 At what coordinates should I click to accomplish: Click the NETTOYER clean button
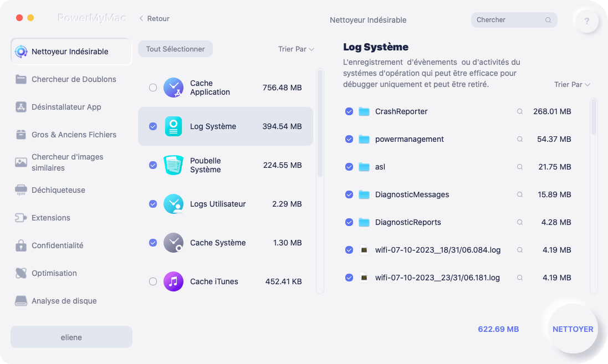click(573, 329)
